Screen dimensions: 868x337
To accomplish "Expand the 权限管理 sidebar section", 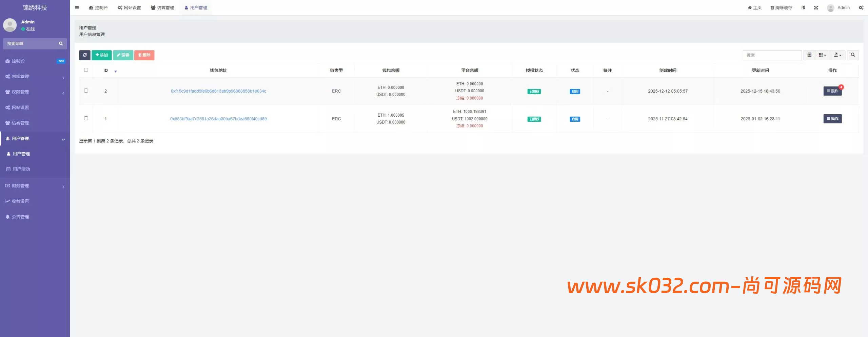I will click(20, 92).
